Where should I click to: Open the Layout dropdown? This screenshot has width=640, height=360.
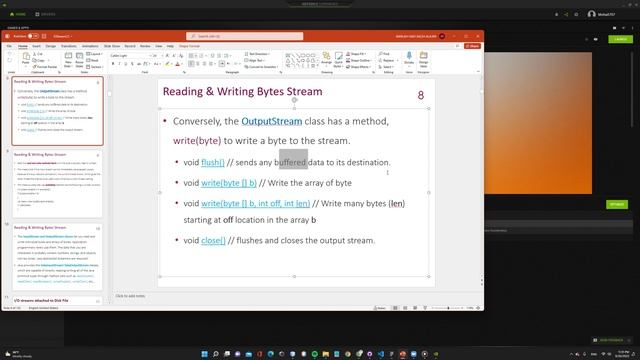tap(94, 54)
